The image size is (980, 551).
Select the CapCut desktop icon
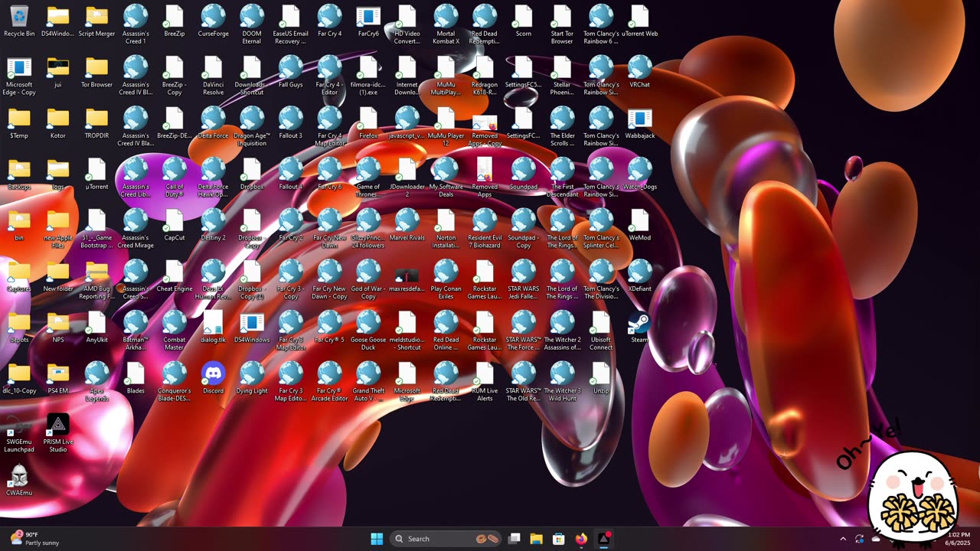pyautogui.click(x=175, y=226)
